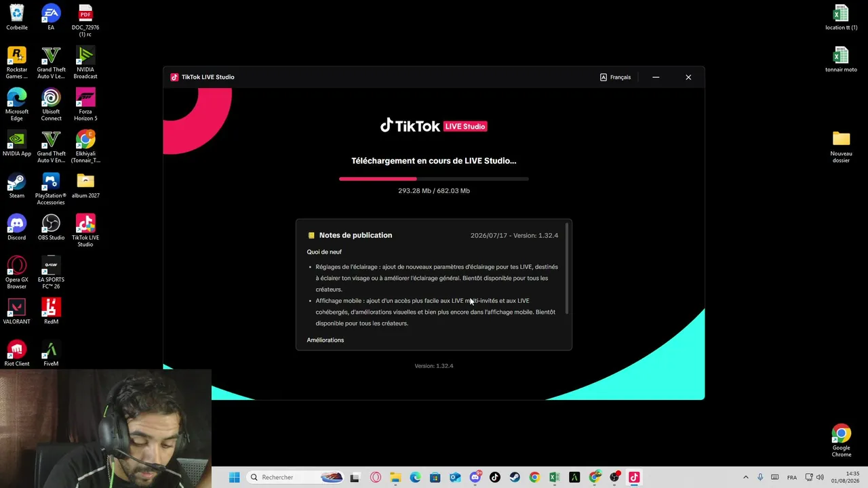The width and height of the screenshot is (868, 488).
Task: Switch the FRA keyboard language indicator
Action: [x=792, y=477]
